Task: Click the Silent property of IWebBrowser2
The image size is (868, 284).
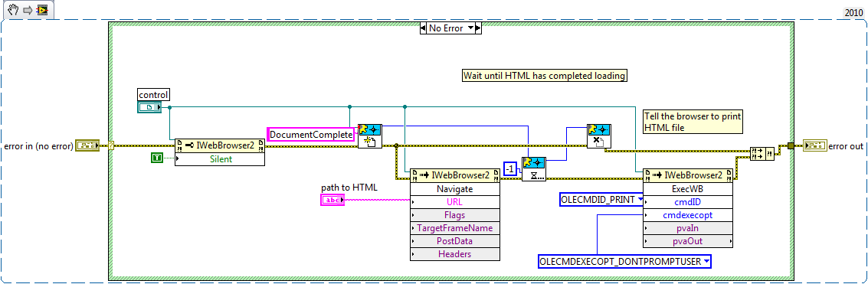Action: tap(220, 159)
